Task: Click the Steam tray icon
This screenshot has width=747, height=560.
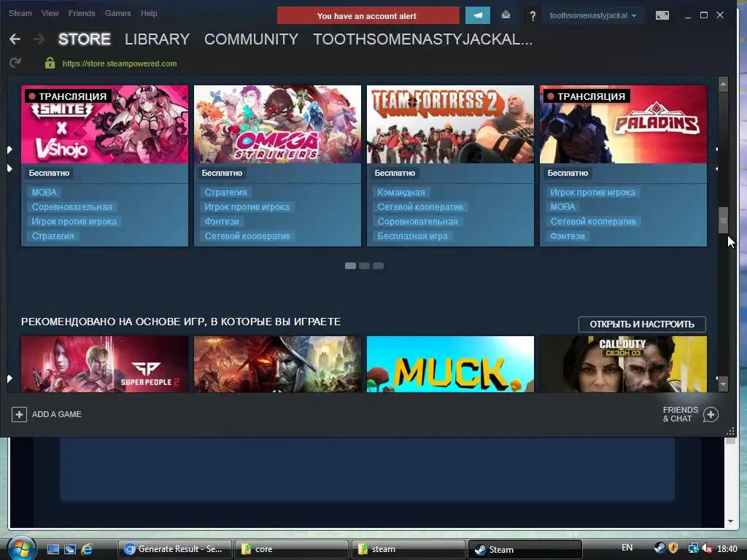Action: click(659, 548)
